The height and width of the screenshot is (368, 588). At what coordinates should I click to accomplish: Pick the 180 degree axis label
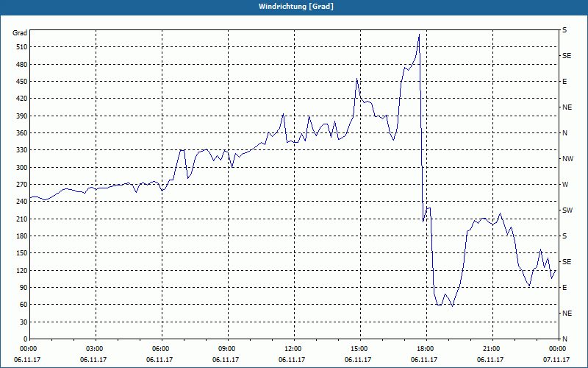(23, 236)
